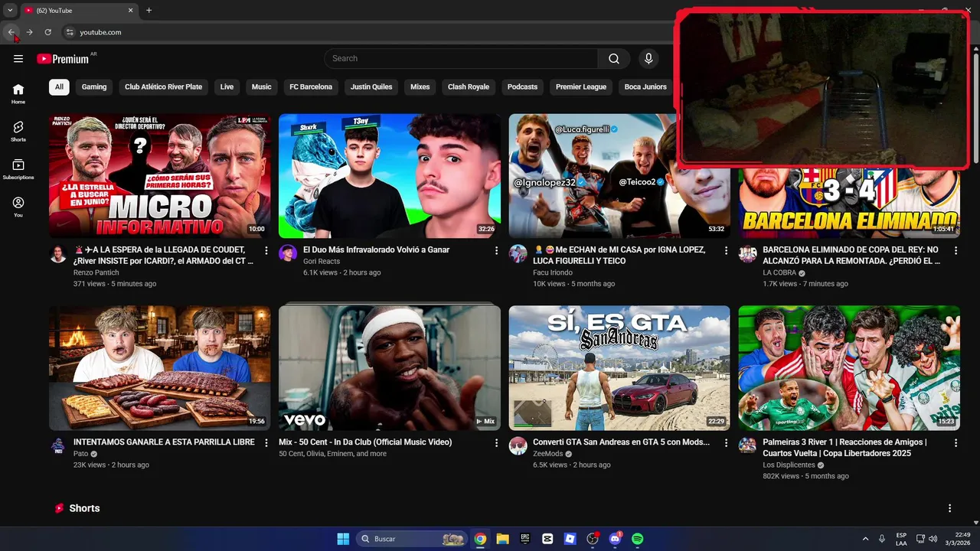Screen dimensions: 980x551
Task: Open 'El Duo Más Infravalorado Volvió a Ganar' title
Action: coord(376,249)
